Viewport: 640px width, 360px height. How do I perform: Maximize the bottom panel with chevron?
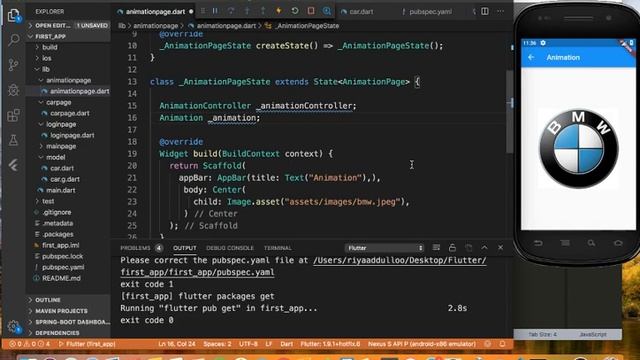(x=484, y=247)
